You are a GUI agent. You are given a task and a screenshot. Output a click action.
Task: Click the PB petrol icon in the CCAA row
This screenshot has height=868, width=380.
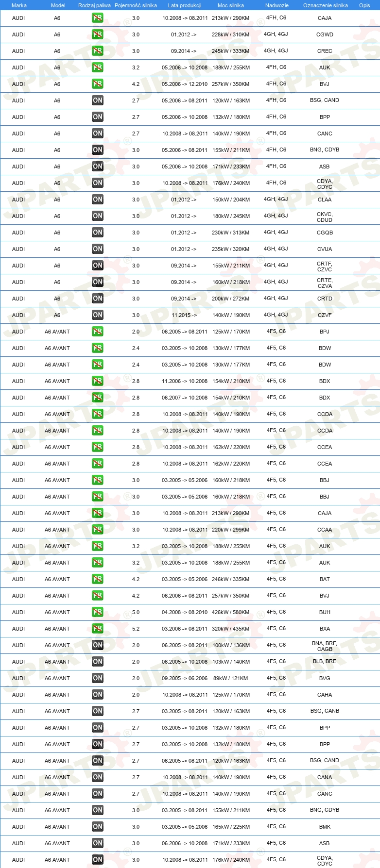[x=98, y=530]
